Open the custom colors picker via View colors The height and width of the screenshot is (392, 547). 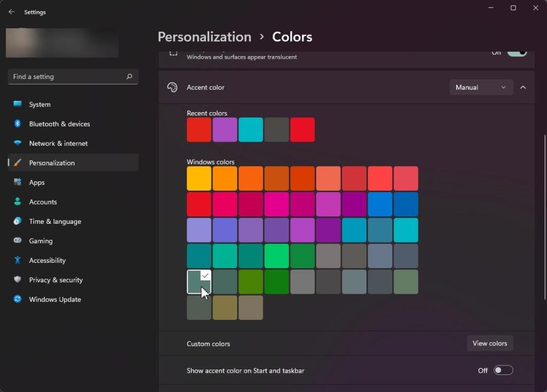point(489,343)
